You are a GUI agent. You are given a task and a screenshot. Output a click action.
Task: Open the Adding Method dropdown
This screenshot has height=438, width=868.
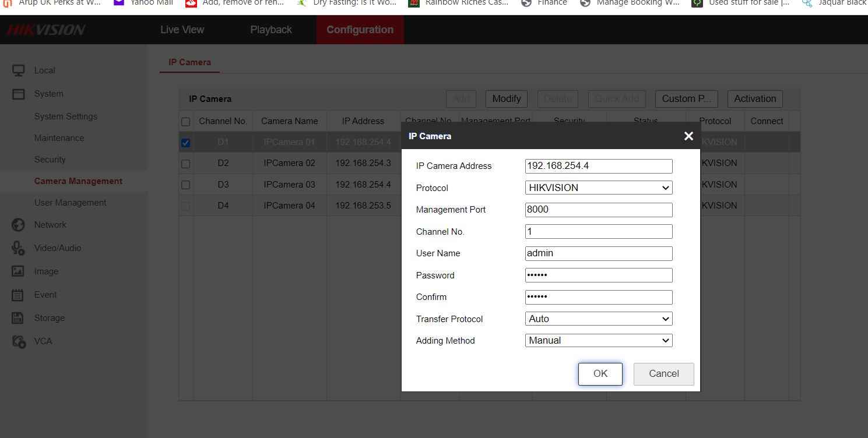tap(598, 341)
